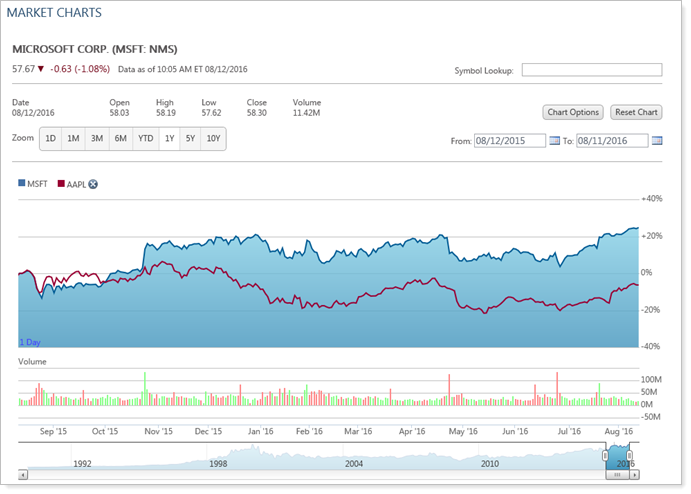Open Chart Options

click(x=573, y=112)
